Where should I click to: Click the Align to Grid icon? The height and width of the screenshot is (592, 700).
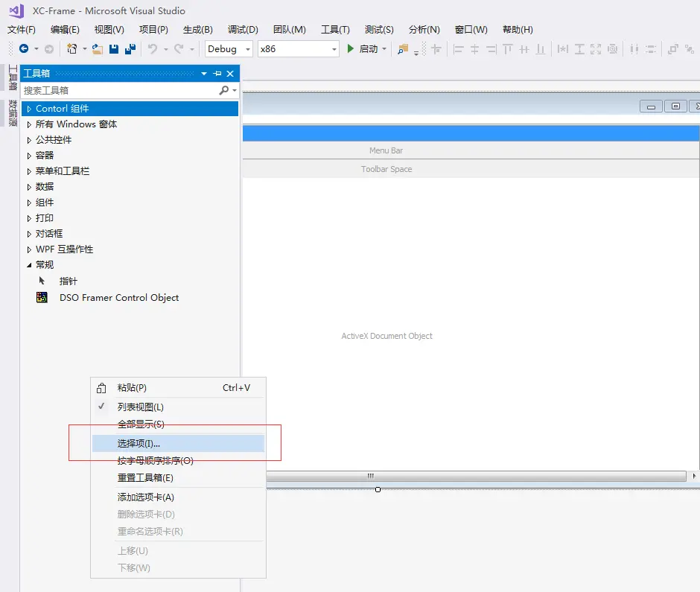436,49
